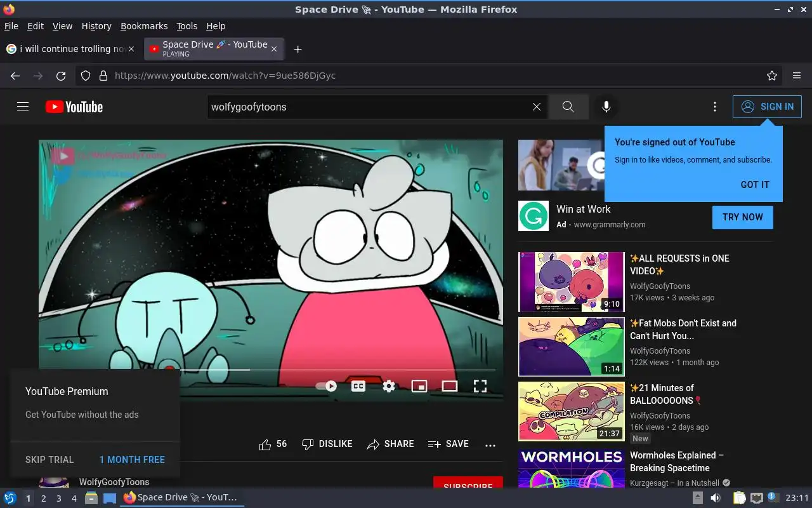Click inside the YouTube search field
This screenshot has width=812, height=508.
click(x=369, y=107)
